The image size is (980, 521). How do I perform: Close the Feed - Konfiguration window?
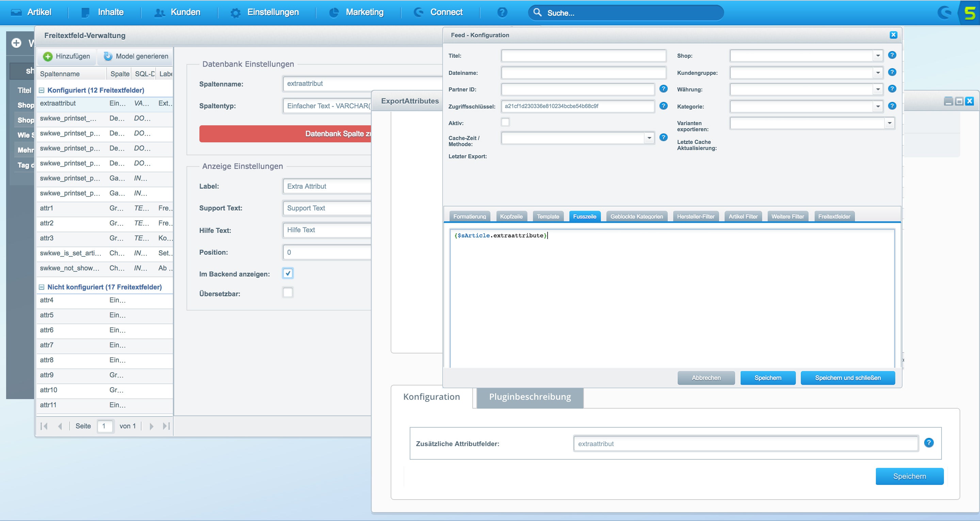tap(894, 35)
